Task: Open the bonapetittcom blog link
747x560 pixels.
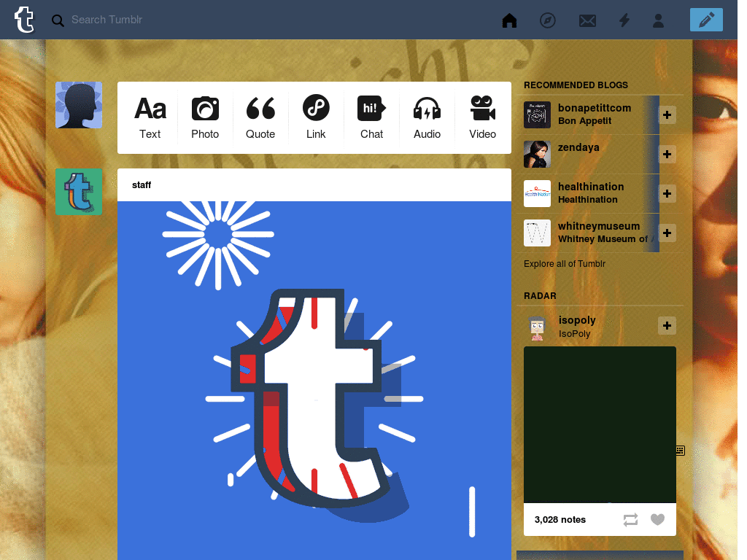Action: [x=595, y=108]
